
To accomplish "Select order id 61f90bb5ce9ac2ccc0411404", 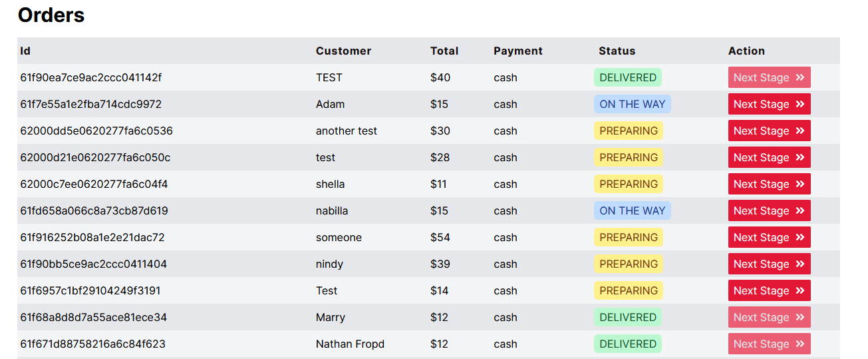I will tap(93, 264).
